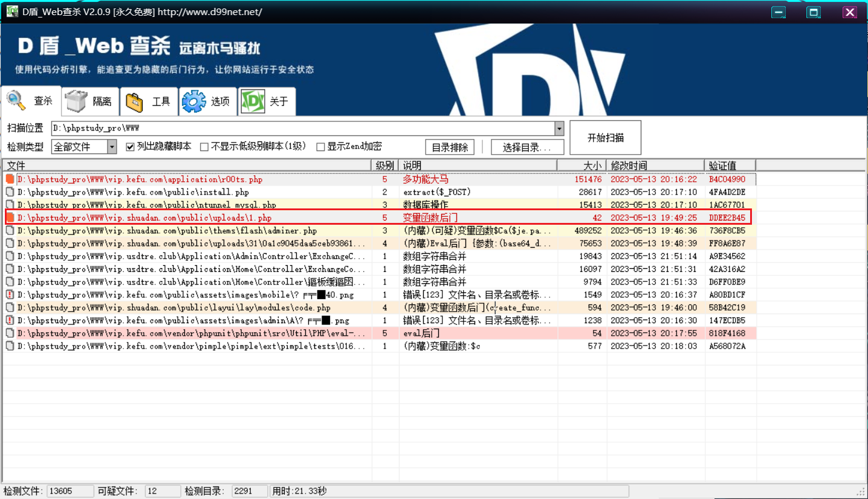Click the trash bin icon on the 隔离 tab
The height and width of the screenshot is (499, 868).
point(76,101)
